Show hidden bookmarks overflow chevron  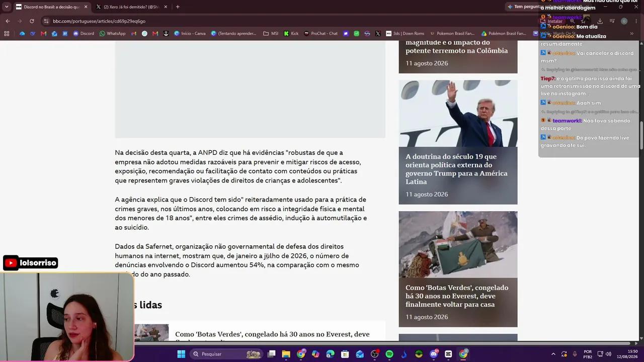click(631, 34)
